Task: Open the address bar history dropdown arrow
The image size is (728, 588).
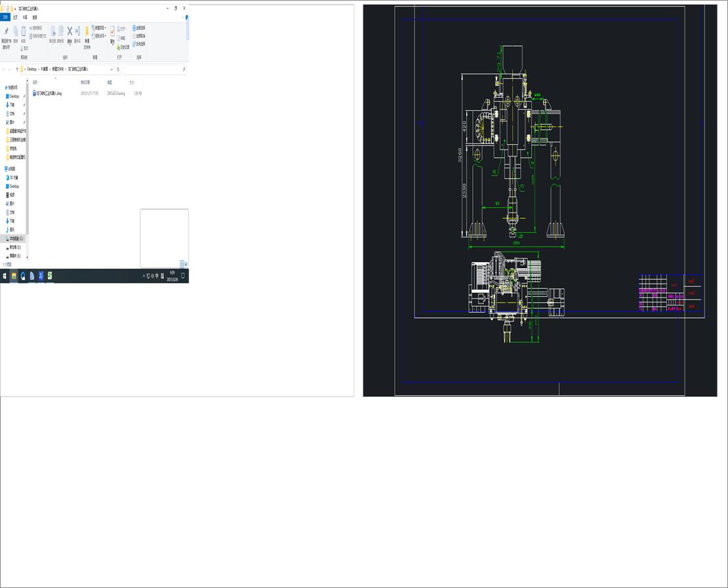Action: [111, 69]
